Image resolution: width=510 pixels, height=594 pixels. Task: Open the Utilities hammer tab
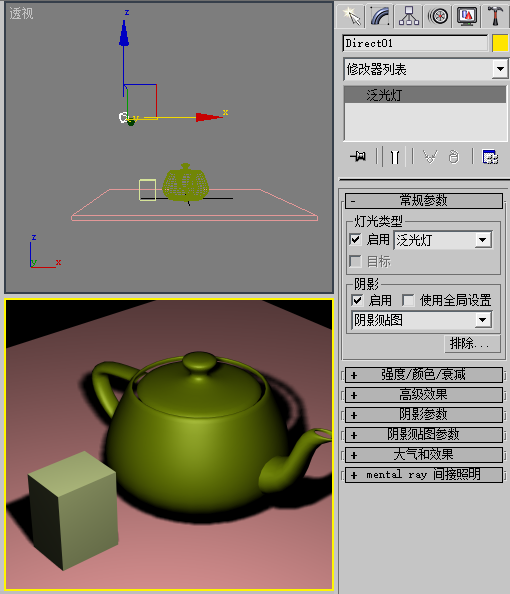click(x=495, y=16)
